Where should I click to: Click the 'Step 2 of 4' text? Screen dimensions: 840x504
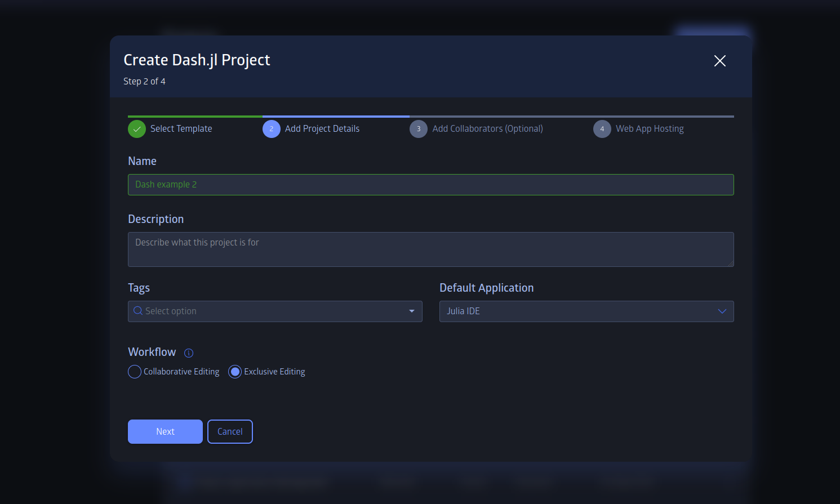coord(144,82)
